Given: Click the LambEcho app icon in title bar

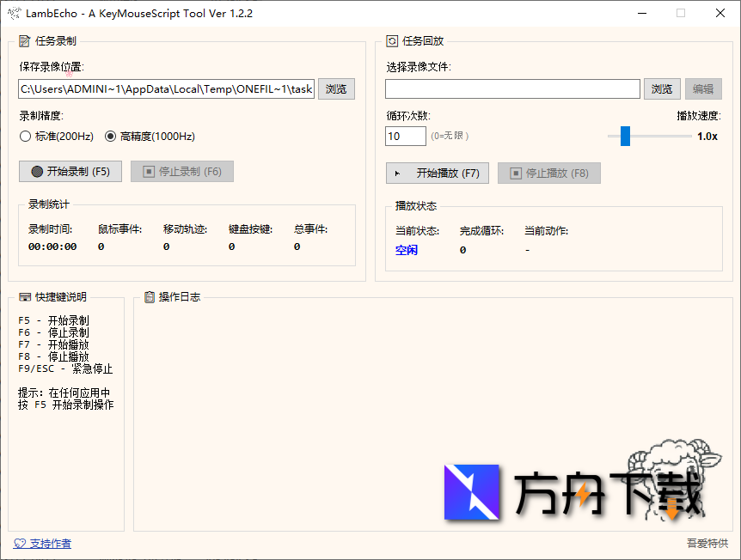Looking at the screenshot, I should coord(14,13).
